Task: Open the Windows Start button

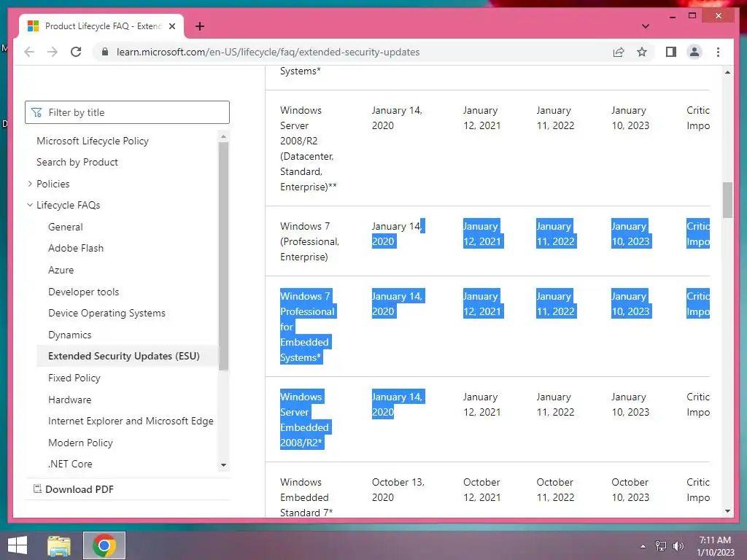Action: 18,545
